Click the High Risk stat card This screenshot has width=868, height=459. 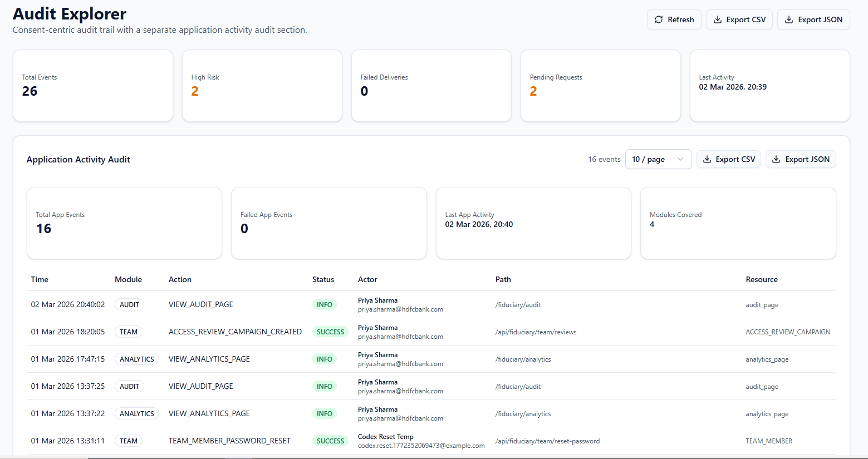tap(262, 86)
